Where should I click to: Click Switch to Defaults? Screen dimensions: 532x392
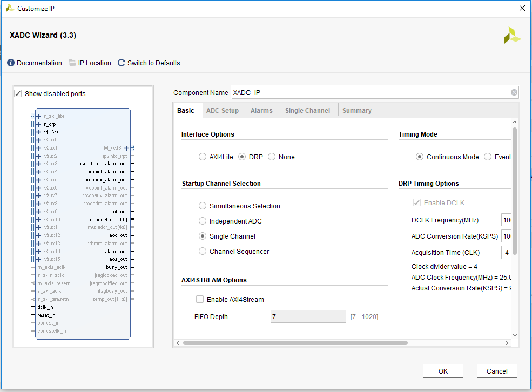pos(154,63)
